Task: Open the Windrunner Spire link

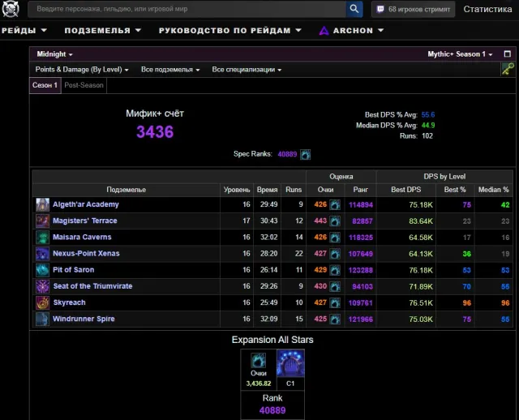Action: click(x=84, y=319)
